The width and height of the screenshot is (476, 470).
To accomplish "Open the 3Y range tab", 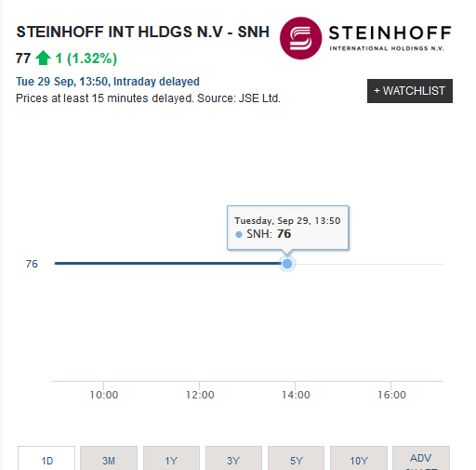I will pyautogui.click(x=233, y=459).
